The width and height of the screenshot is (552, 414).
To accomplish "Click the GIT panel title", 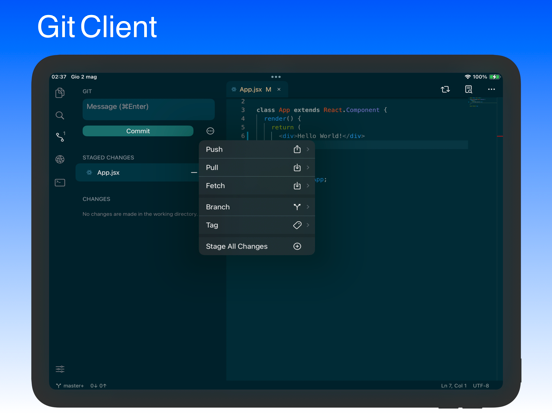I will (87, 91).
